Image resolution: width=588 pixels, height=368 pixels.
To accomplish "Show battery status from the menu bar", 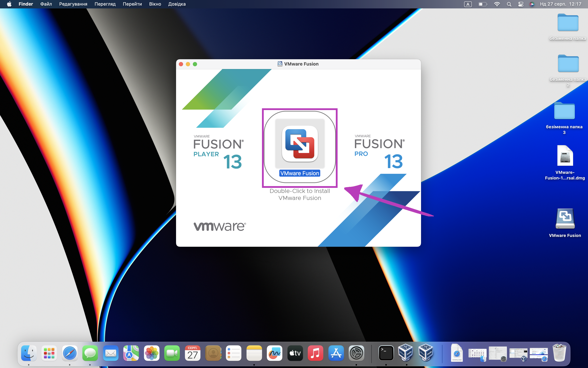I will [x=482, y=4].
